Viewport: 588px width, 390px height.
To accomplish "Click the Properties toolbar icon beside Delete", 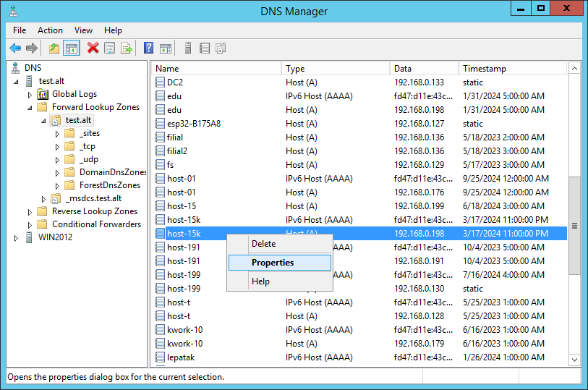I will tap(110, 48).
